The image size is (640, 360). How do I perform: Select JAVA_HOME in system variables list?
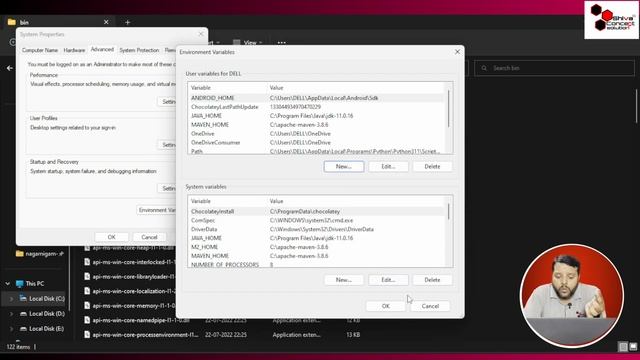[x=317, y=238]
